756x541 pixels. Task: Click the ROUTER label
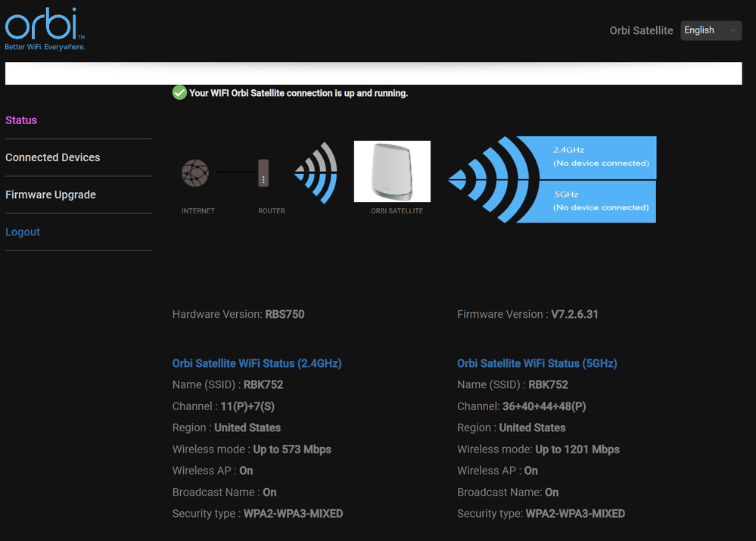pyautogui.click(x=272, y=210)
